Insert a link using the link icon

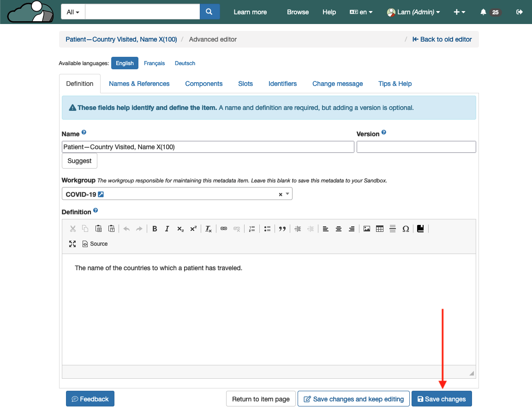tap(224, 229)
